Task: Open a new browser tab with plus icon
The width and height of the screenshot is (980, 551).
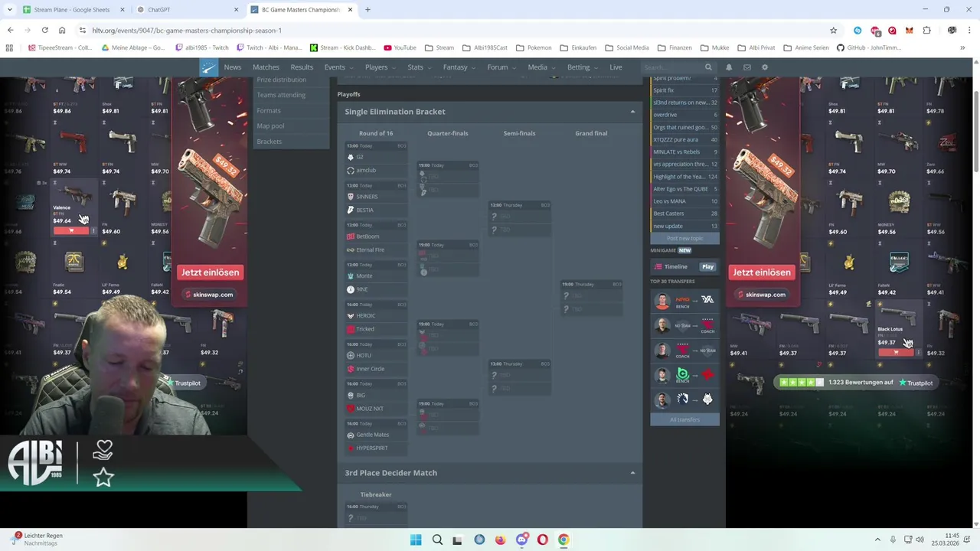Action: 367,9
